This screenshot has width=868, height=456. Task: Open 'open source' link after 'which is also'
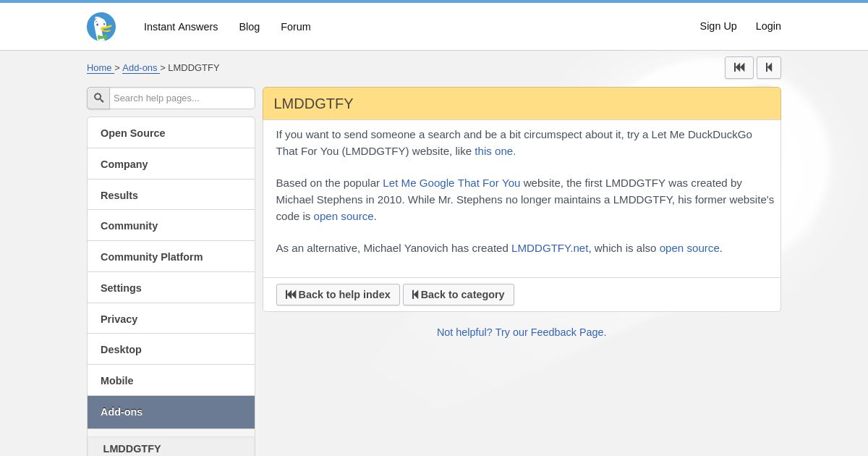[689, 248]
